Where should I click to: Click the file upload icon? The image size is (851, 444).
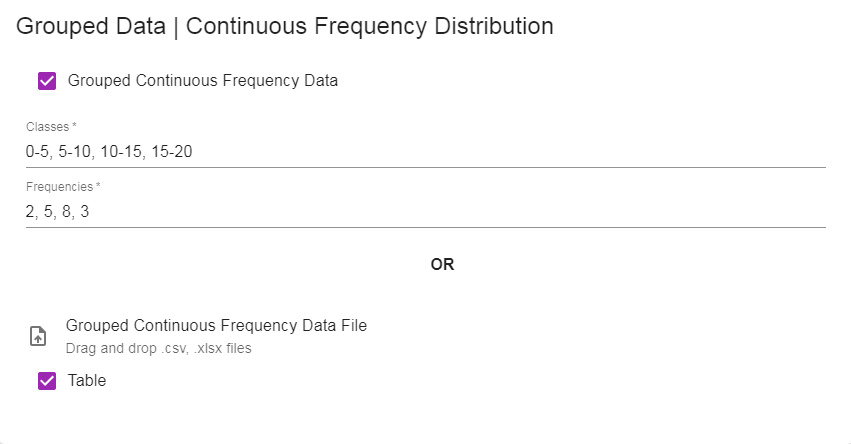tap(37, 336)
